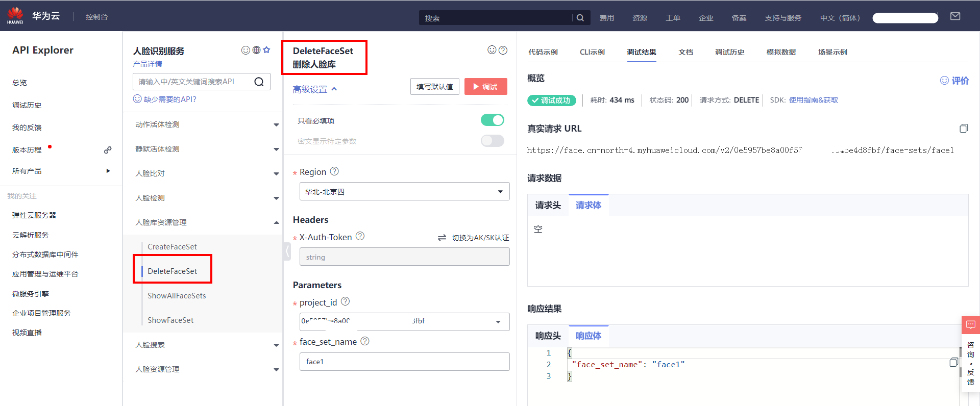Switch to 调试历史 tab
Viewport: 980px width, 406px height.
pyautogui.click(x=729, y=52)
